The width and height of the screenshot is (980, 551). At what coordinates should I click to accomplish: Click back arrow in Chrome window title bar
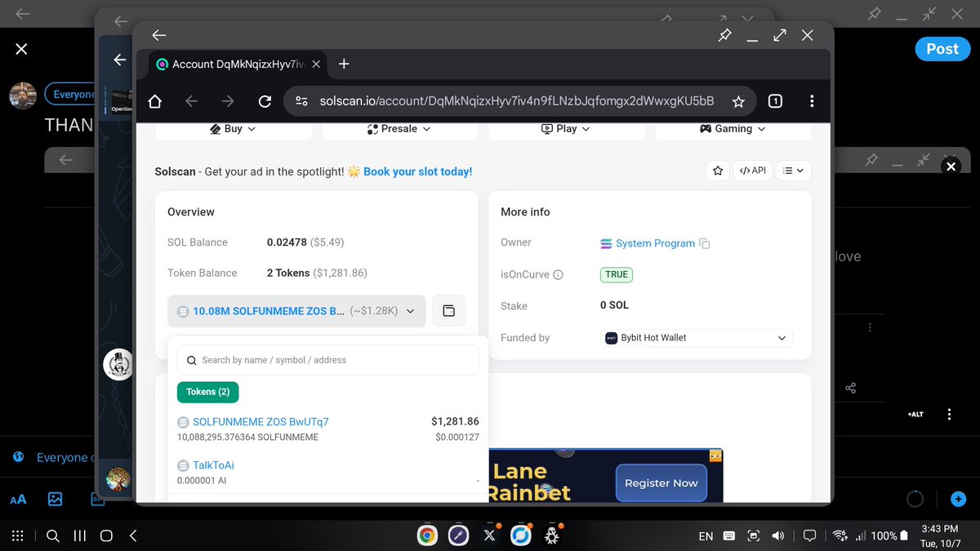[159, 35]
